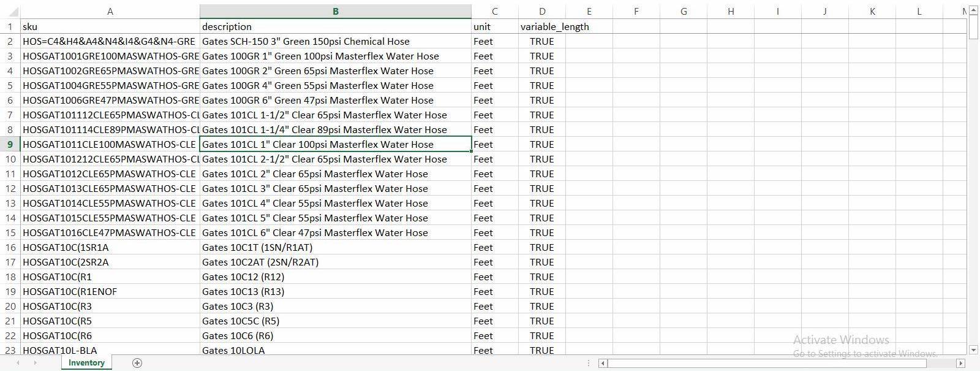Select the "variable_length" header cell
980x371 pixels.
click(x=554, y=27)
